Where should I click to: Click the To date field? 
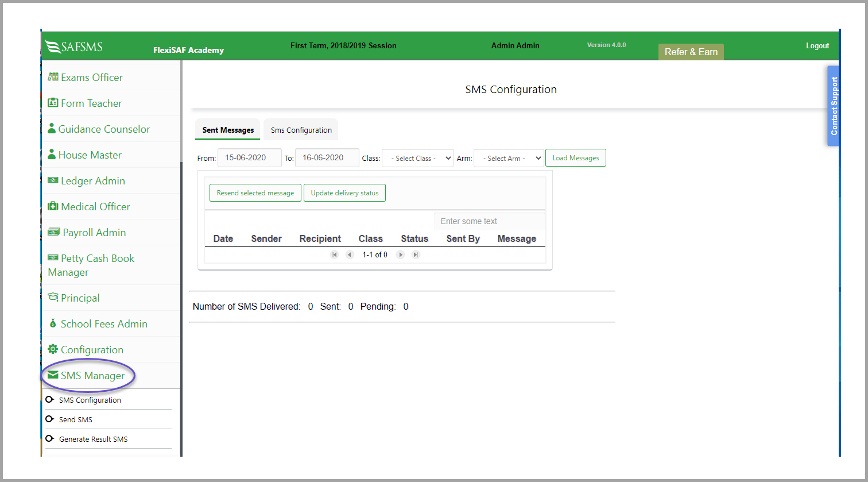(327, 158)
